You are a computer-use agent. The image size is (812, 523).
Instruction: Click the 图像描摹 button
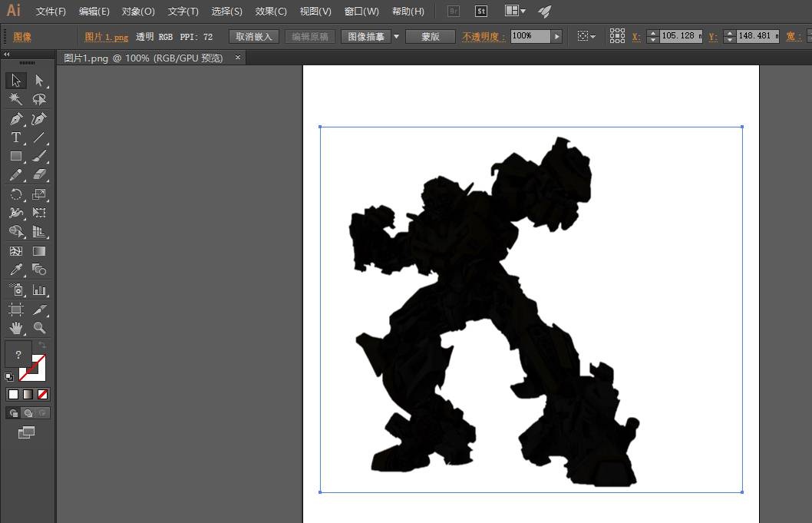[365, 36]
